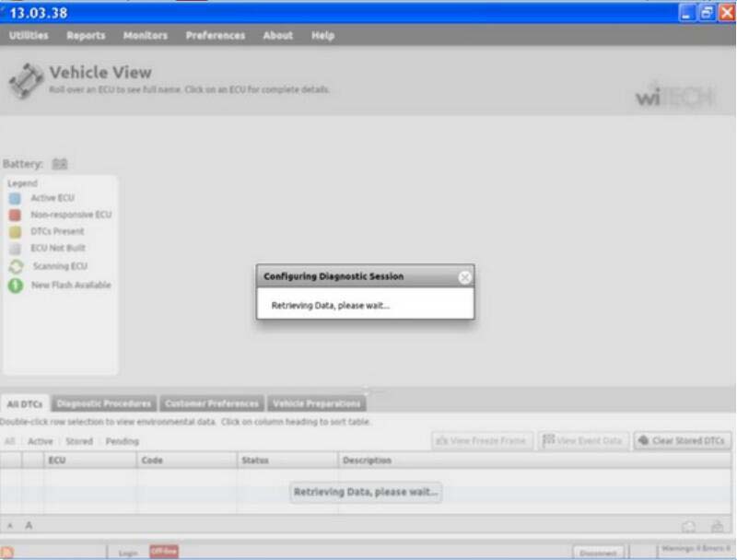
Task: Click the Login link in status bar
Action: [x=128, y=554]
